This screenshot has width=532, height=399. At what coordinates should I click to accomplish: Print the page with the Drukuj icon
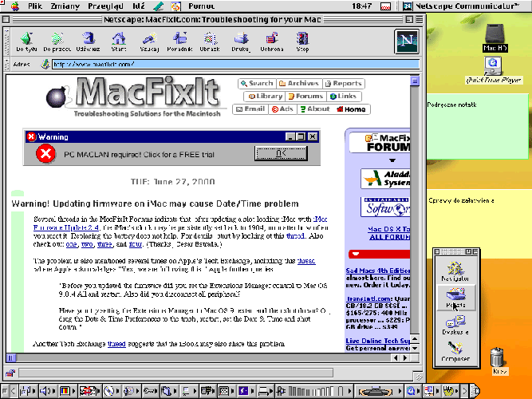pos(240,41)
